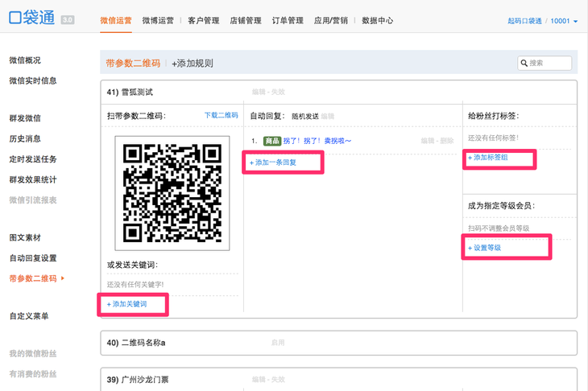This screenshot has height=391, width=588.
Task: Select 自动回复设置 in the sidebar
Action: click(x=33, y=258)
